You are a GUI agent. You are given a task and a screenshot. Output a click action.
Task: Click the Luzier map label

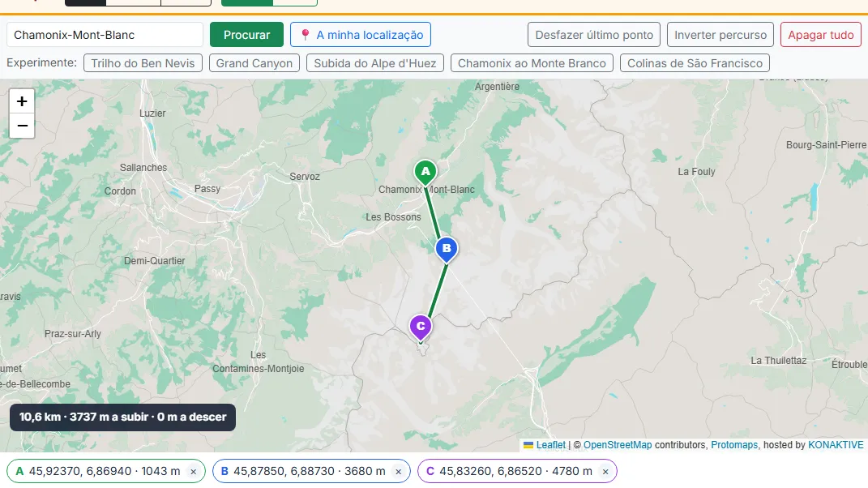152,113
